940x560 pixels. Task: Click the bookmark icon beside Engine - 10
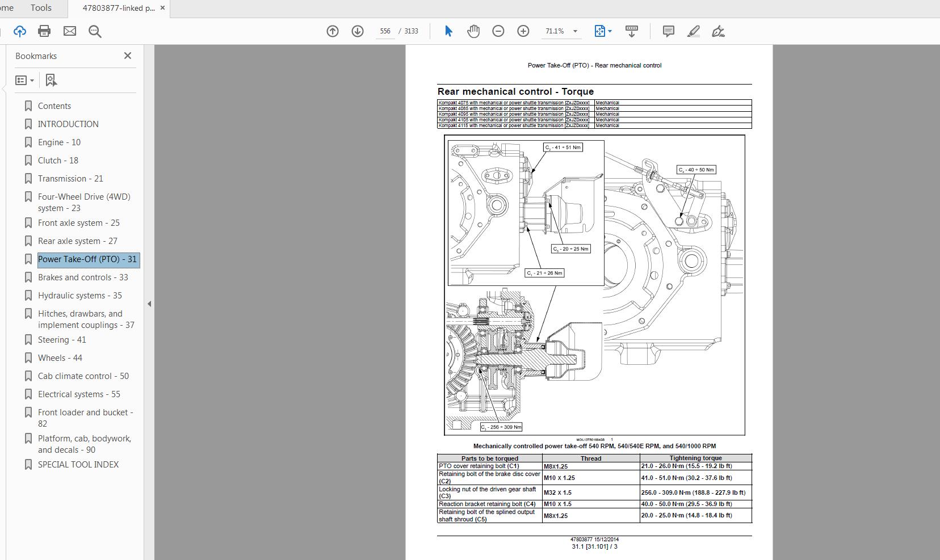pyautogui.click(x=28, y=142)
